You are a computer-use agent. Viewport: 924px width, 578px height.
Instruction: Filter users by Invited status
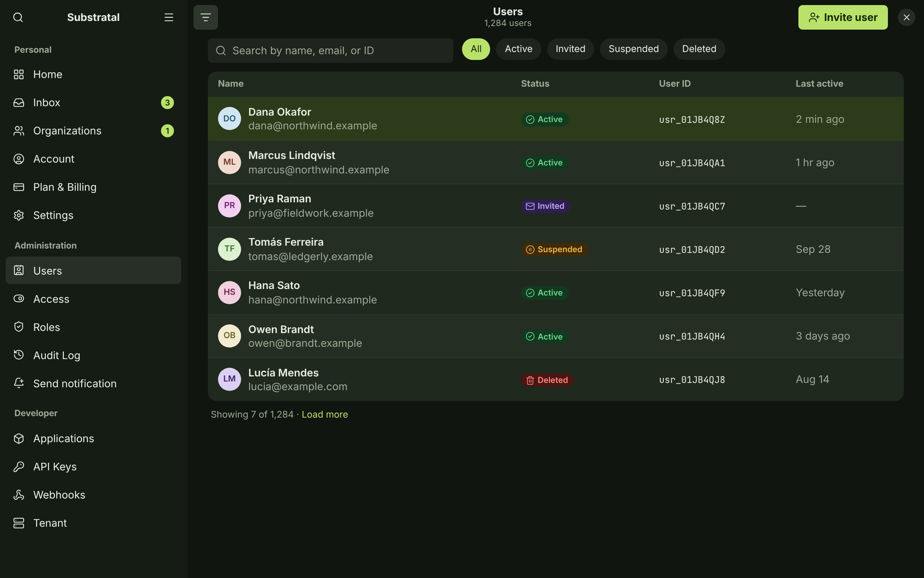click(x=570, y=49)
